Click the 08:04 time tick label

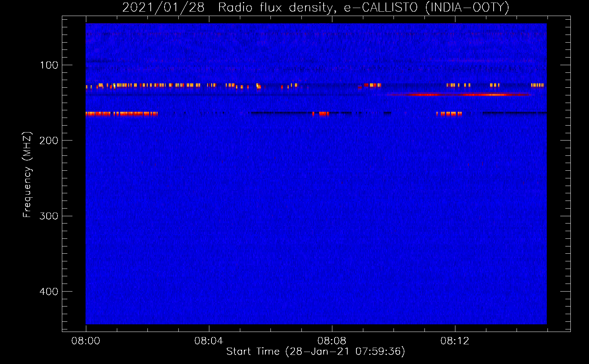(x=209, y=341)
